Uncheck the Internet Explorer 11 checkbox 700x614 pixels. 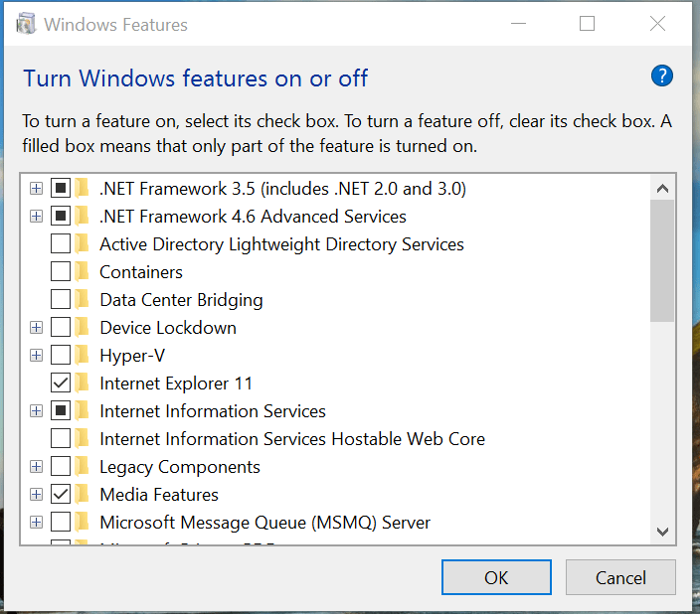[x=61, y=384]
